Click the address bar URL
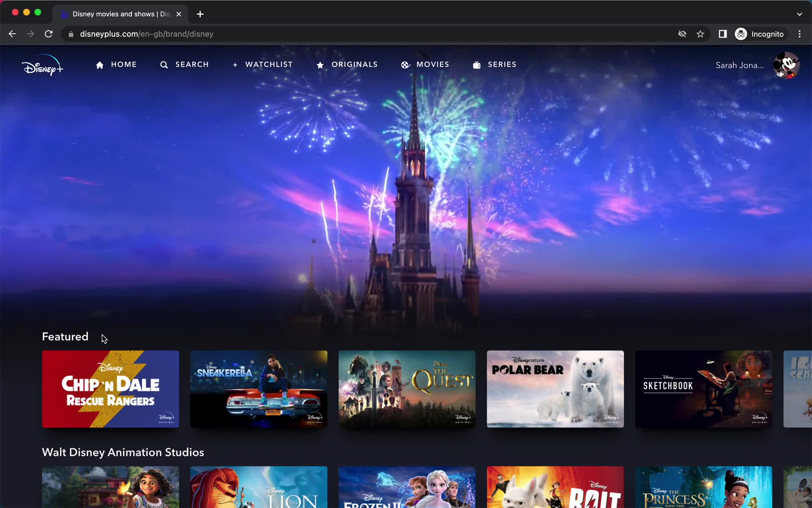 click(146, 34)
